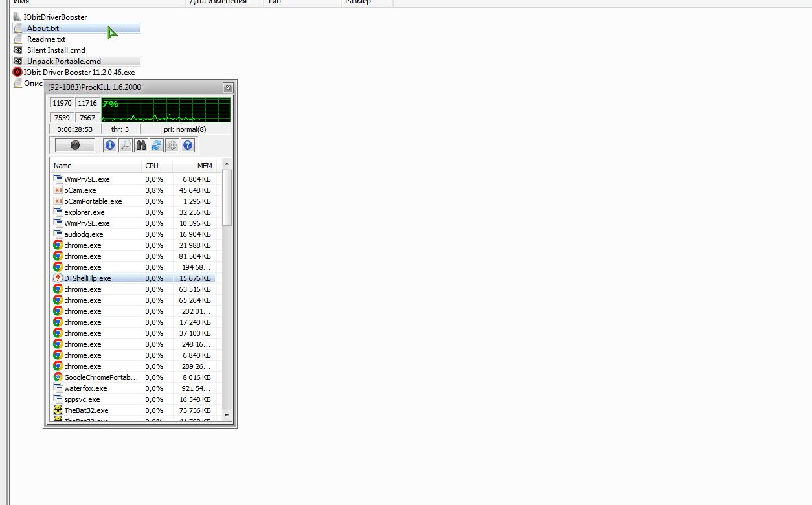Open process info with blue 'i' icon
This screenshot has height=505, width=812.
tap(110, 145)
